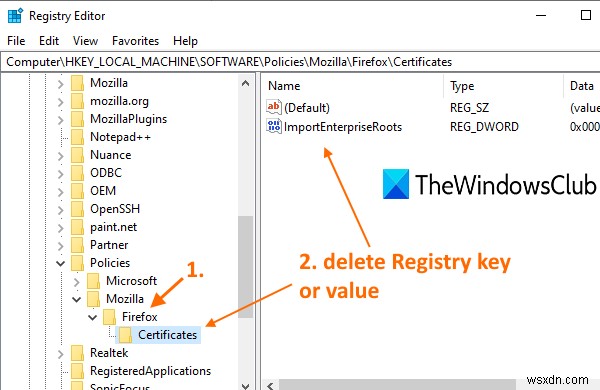Select the Nuance folder icon

point(77,155)
